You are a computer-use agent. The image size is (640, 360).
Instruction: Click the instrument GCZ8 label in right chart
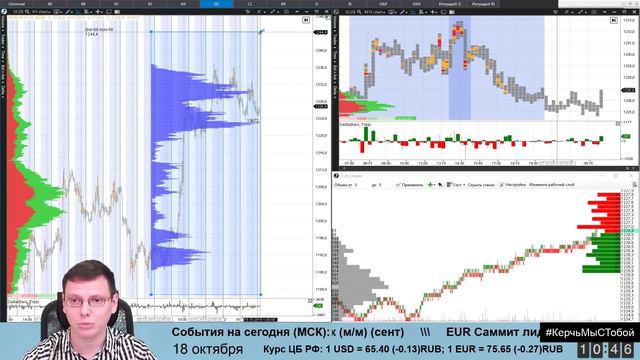[x=350, y=12]
